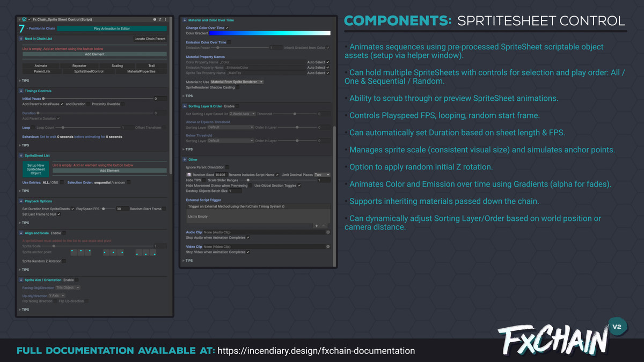644x362 pixels.
Task: Open Audio Clip object picker circle
Action: tap(328, 232)
